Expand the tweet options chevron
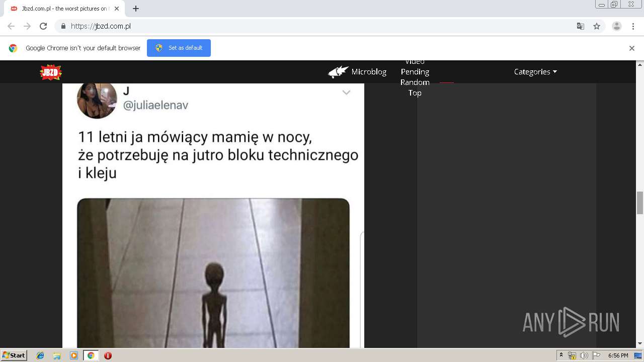 click(346, 93)
